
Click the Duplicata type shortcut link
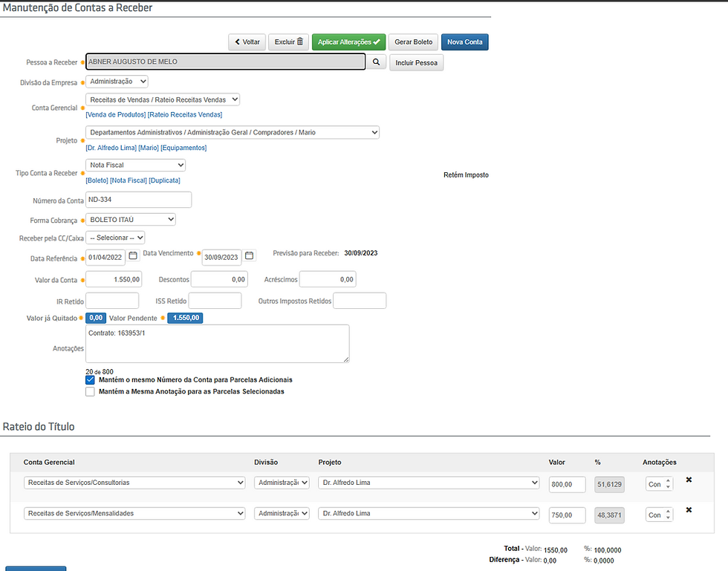(164, 180)
